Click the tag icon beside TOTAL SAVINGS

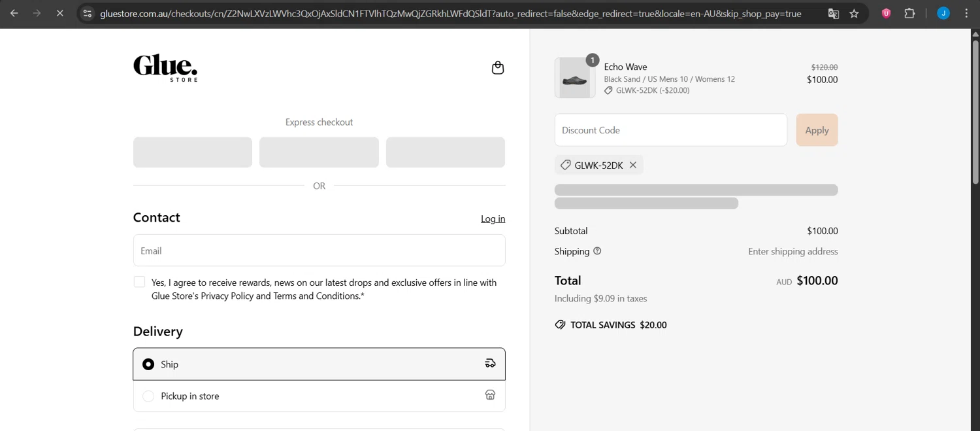(x=560, y=325)
